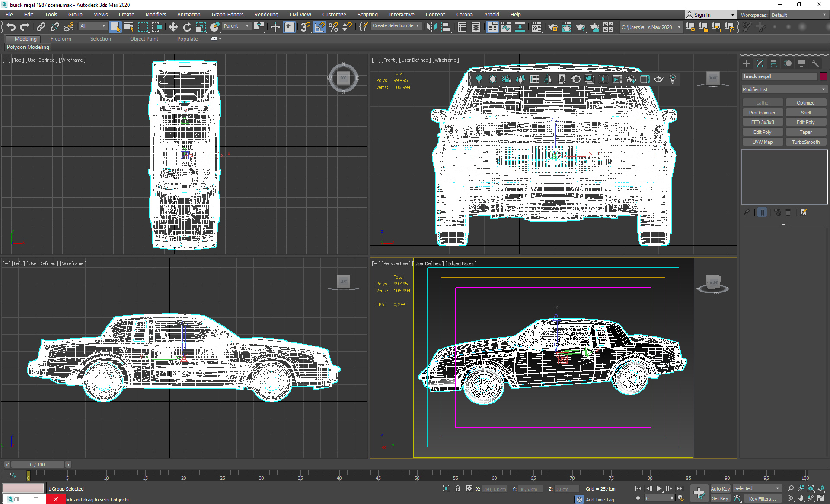Click the FFD 3x3x3 modifier button
Image resolution: width=830 pixels, height=504 pixels.
(762, 122)
